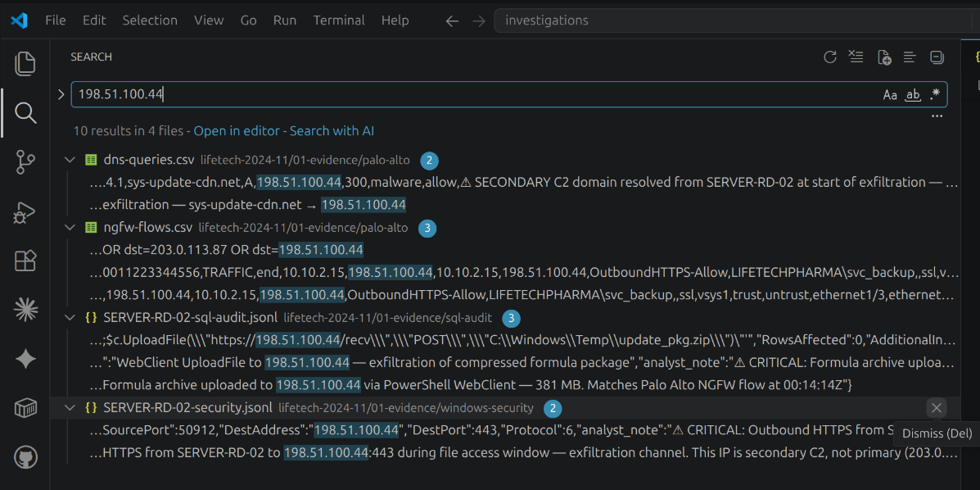Screen dimensions: 980x490
Task: Click the SEARCH panel title
Action: click(91, 57)
